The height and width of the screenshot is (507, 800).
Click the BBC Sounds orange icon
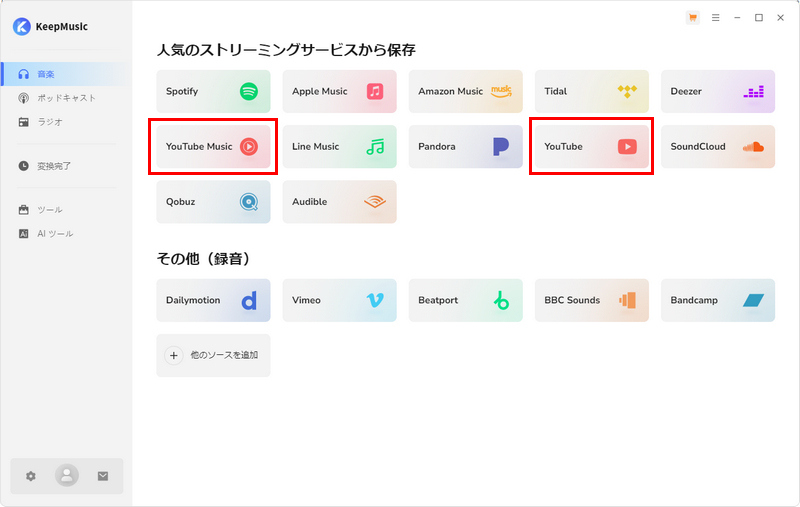[x=628, y=300]
